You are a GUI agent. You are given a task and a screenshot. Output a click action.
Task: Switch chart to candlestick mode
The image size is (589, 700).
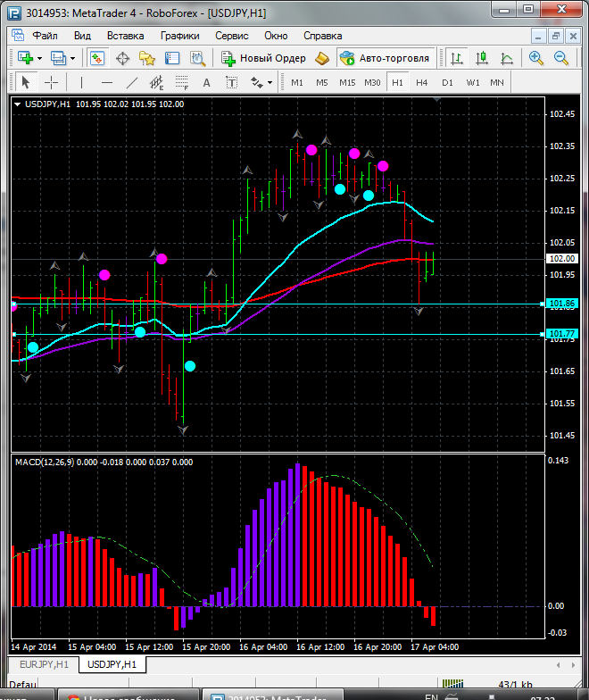tap(482, 58)
